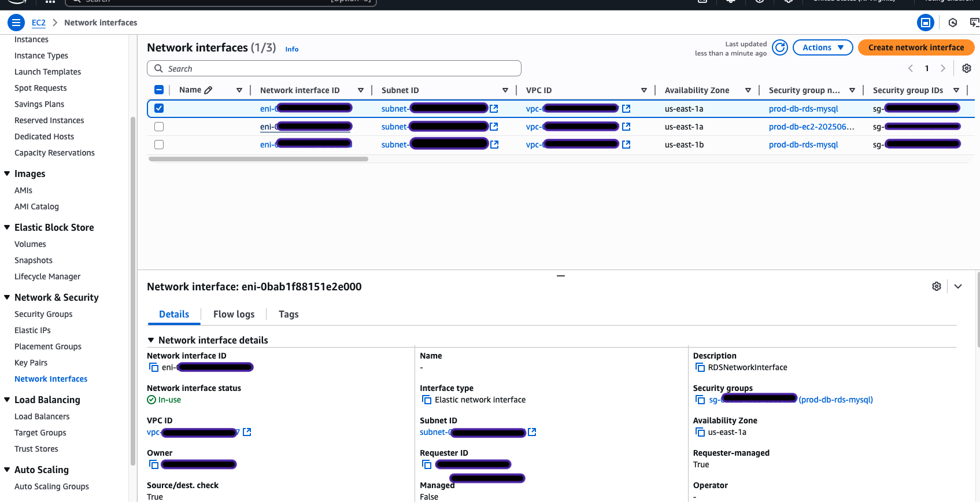This screenshot has width=980, height=502.
Task: Collapse the Images sidebar section
Action: click(7, 174)
